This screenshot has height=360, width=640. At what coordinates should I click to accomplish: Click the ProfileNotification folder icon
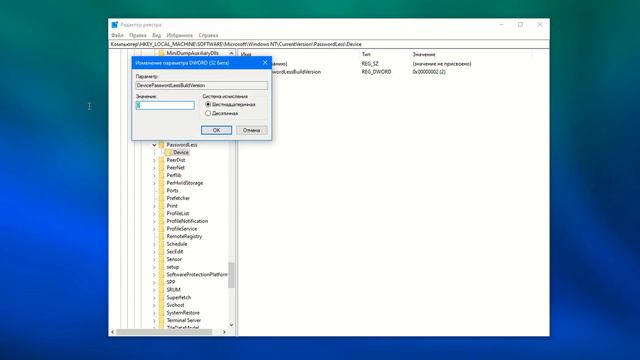click(162, 221)
